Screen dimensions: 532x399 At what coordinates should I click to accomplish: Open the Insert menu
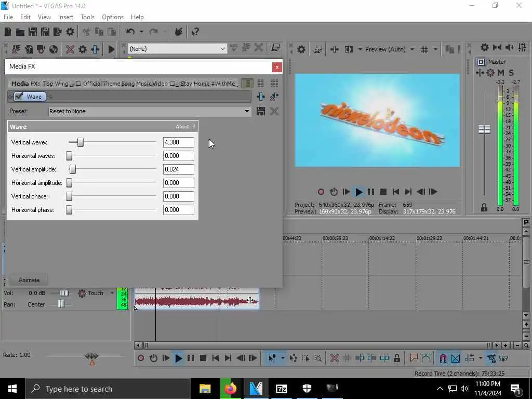click(65, 17)
